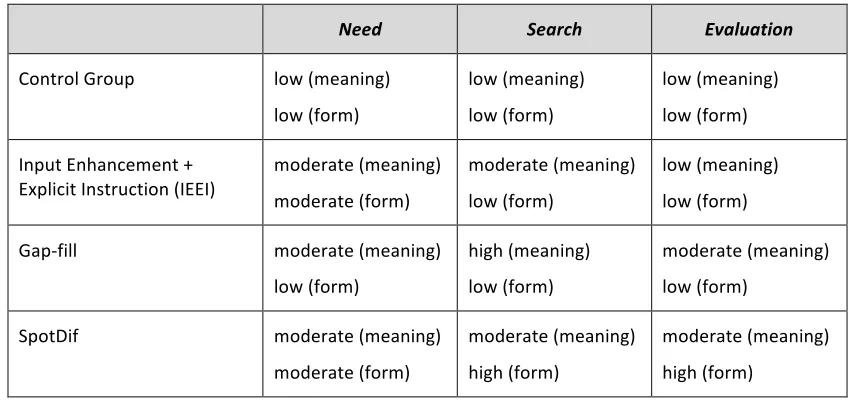Click the empty top-left header cell

point(135,29)
